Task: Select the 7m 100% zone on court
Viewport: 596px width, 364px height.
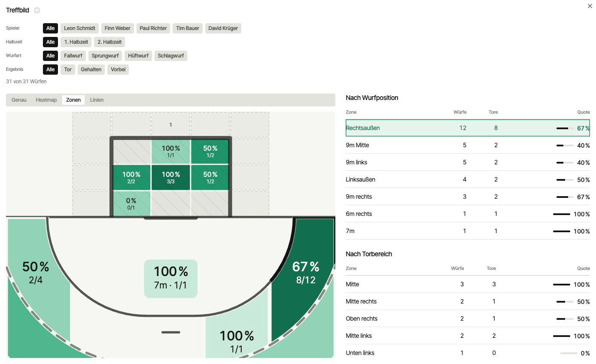Action: [x=170, y=279]
